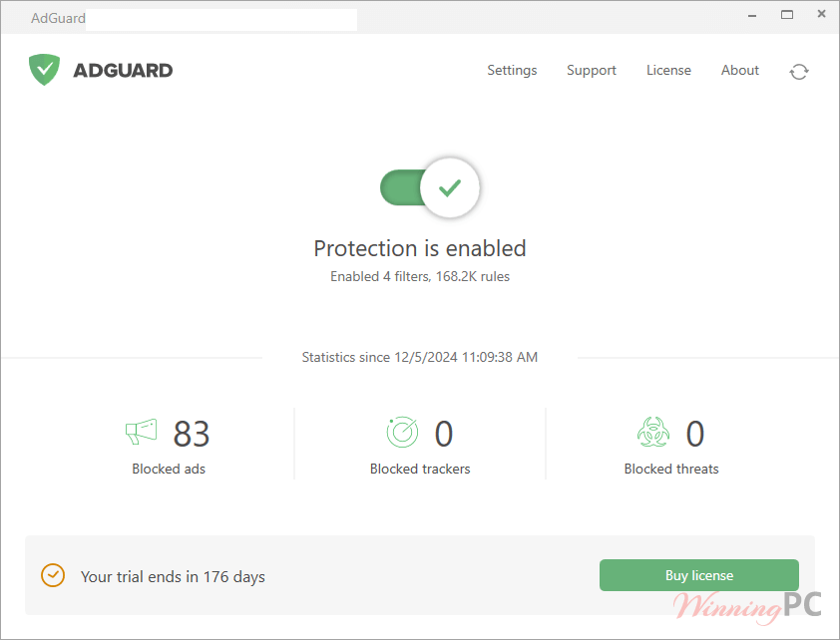Open the Support page
Image resolution: width=840 pixels, height=640 pixels.
tap(591, 70)
